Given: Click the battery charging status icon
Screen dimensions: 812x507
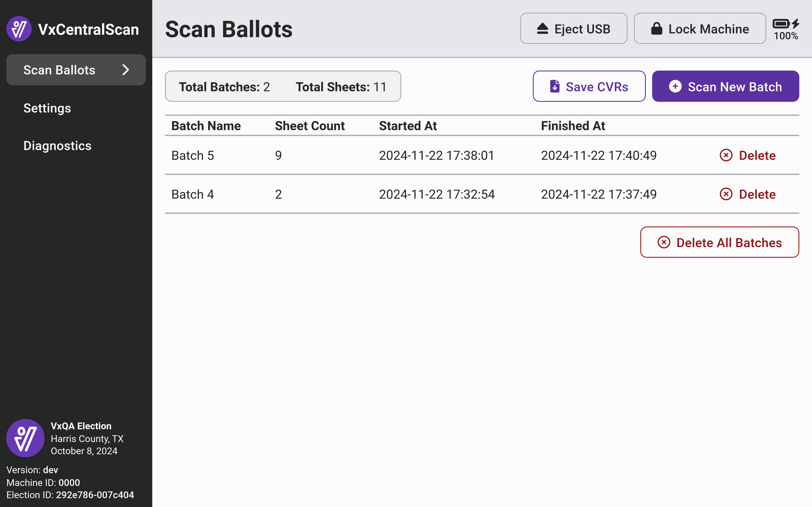Looking at the screenshot, I should [785, 24].
